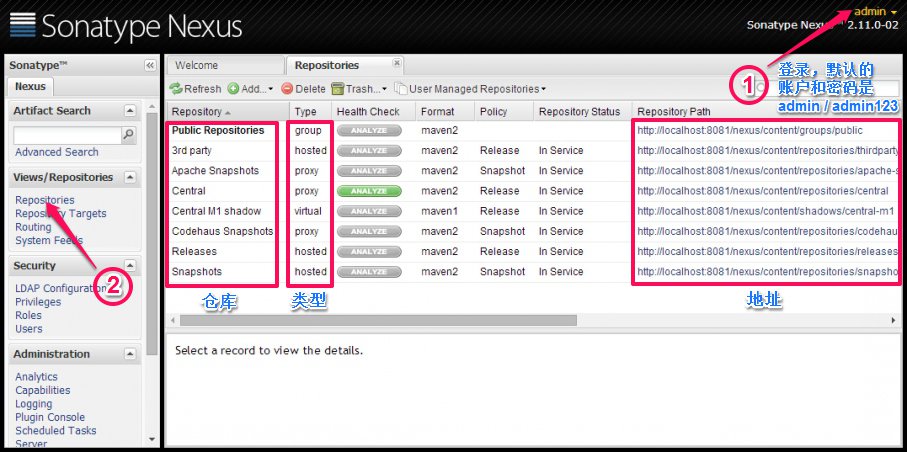
Task: Select the Apache Snapshots row
Action: 534,171
